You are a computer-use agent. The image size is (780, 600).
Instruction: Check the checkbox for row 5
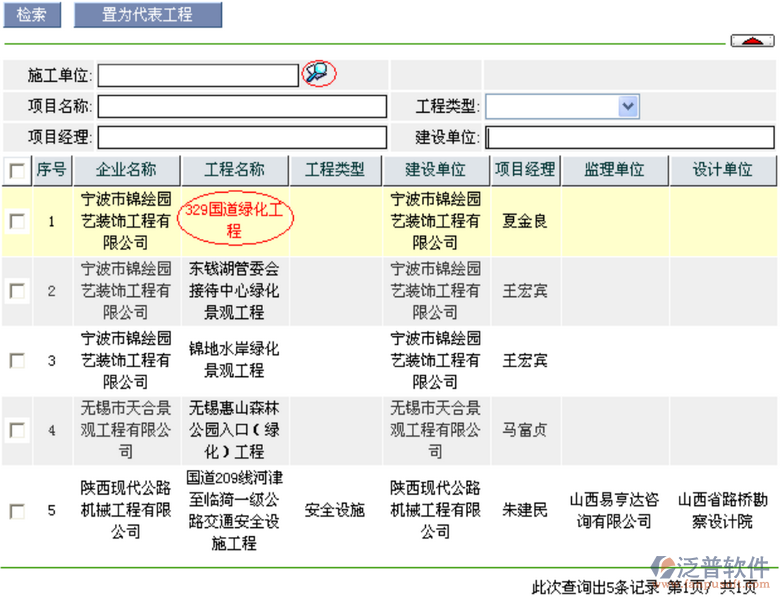(x=17, y=511)
